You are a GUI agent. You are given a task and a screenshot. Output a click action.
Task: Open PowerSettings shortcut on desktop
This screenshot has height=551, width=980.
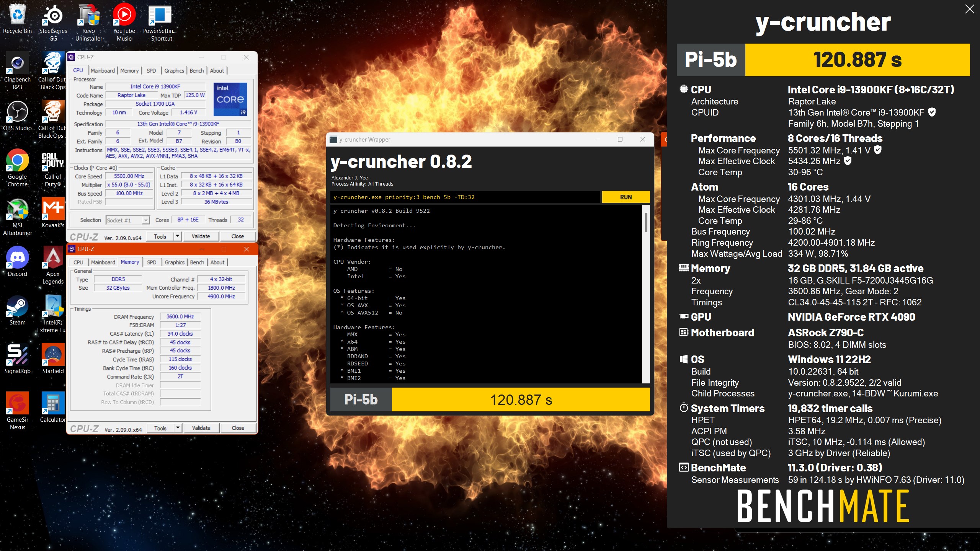click(x=160, y=22)
